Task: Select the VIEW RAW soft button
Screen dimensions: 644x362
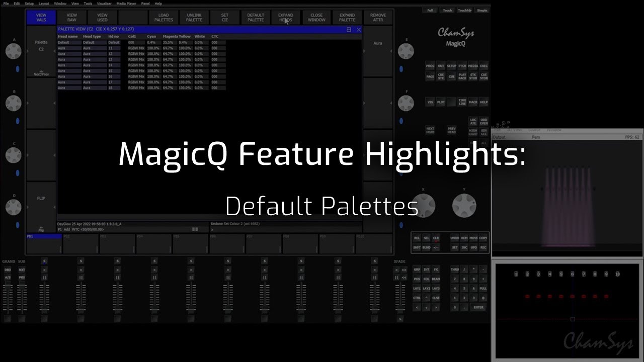Action: coord(72,18)
